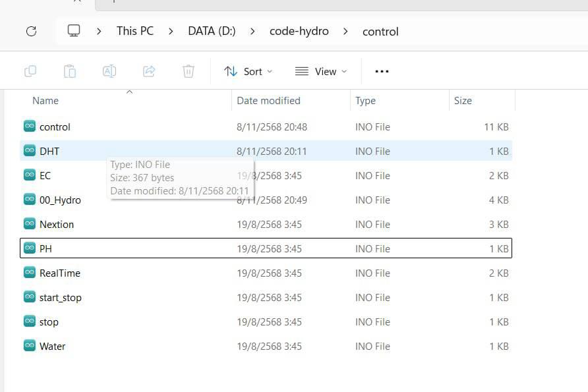Click the Paste clipboard icon
Screen dimensions: 588x392
click(70, 71)
